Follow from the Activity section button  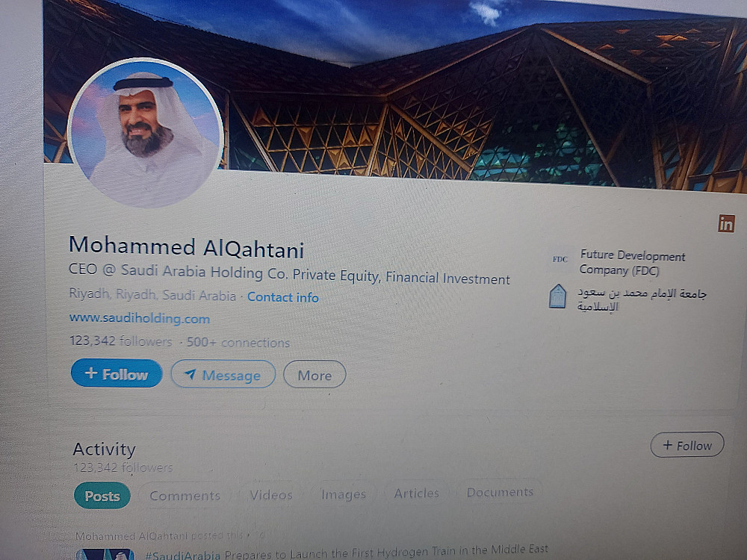click(x=687, y=445)
